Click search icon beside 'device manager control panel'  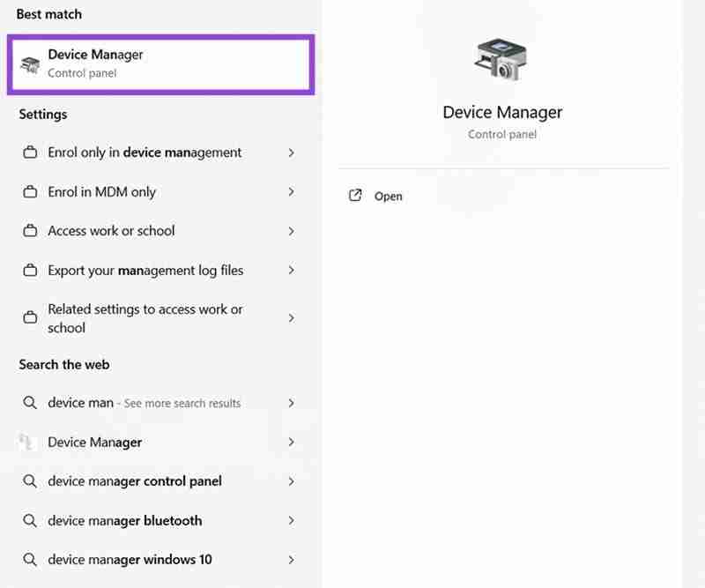30,481
